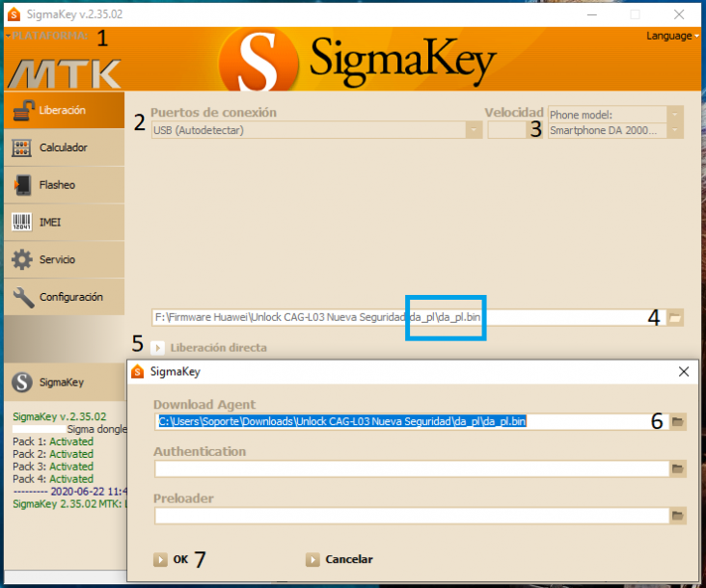Close the SigmaKey dialog
Image resolution: width=706 pixels, height=588 pixels.
(x=684, y=372)
